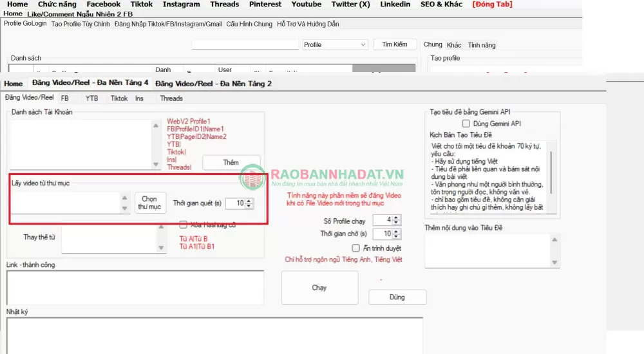644x354 pixels.
Task: Decrease Thời gian chờ value
Action: click(396, 237)
